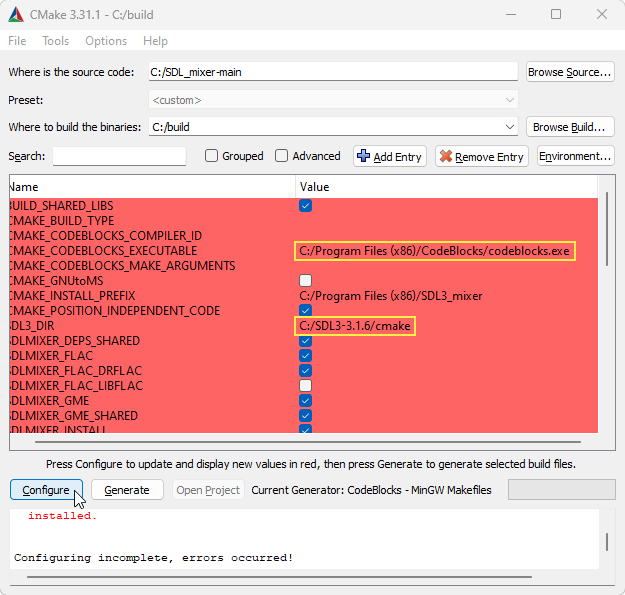Viewport: 625px width, 595px height.
Task: Click the cache table vertical scrollbar
Action: click(607, 229)
